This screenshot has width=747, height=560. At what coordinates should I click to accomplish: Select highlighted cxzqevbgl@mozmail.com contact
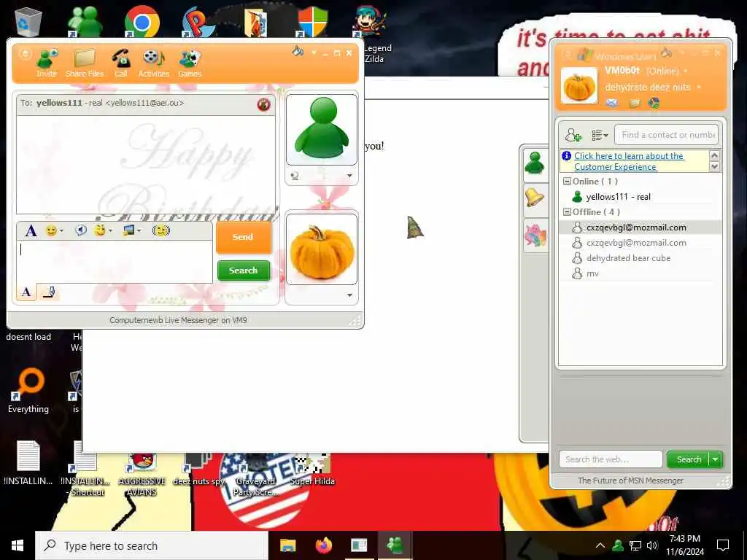pos(640,227)
